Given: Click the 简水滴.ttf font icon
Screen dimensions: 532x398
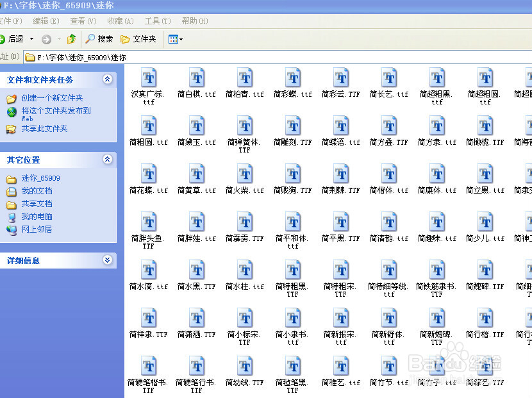Looking at the screenshot, I should pyautogui.click(x=149, y=270).
